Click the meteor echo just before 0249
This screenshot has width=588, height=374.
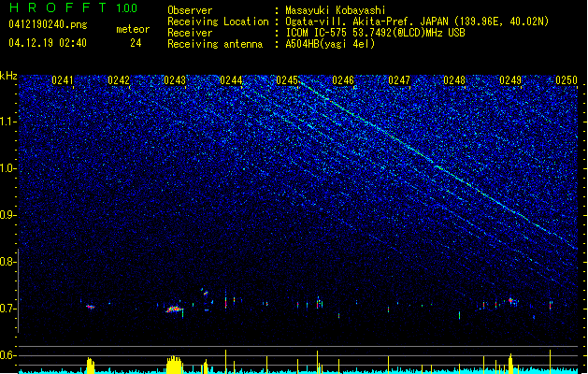(511, 300)
